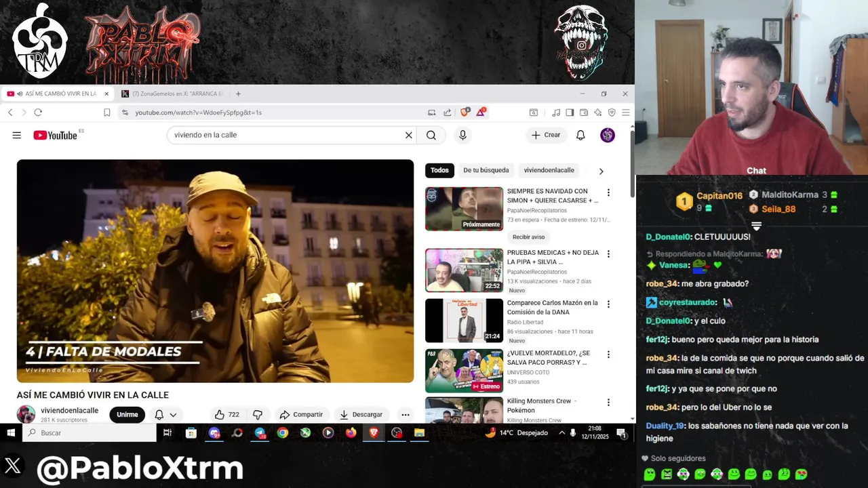Switch to the ZonaGemelos en X tab

pyautogui.click(x=172, y=94)
